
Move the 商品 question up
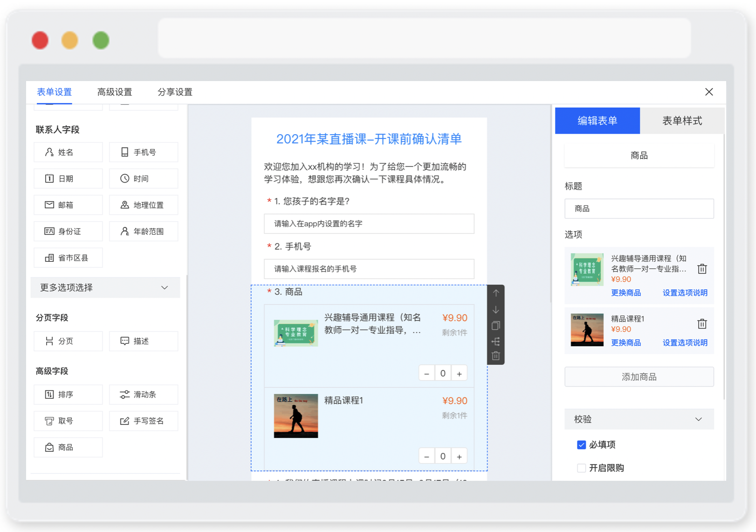coord(496,293)
